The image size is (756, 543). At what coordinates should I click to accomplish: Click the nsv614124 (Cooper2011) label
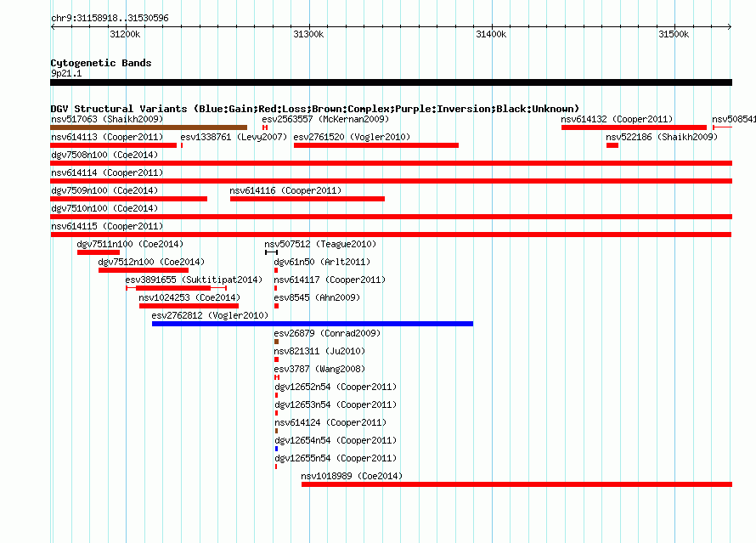330,422
